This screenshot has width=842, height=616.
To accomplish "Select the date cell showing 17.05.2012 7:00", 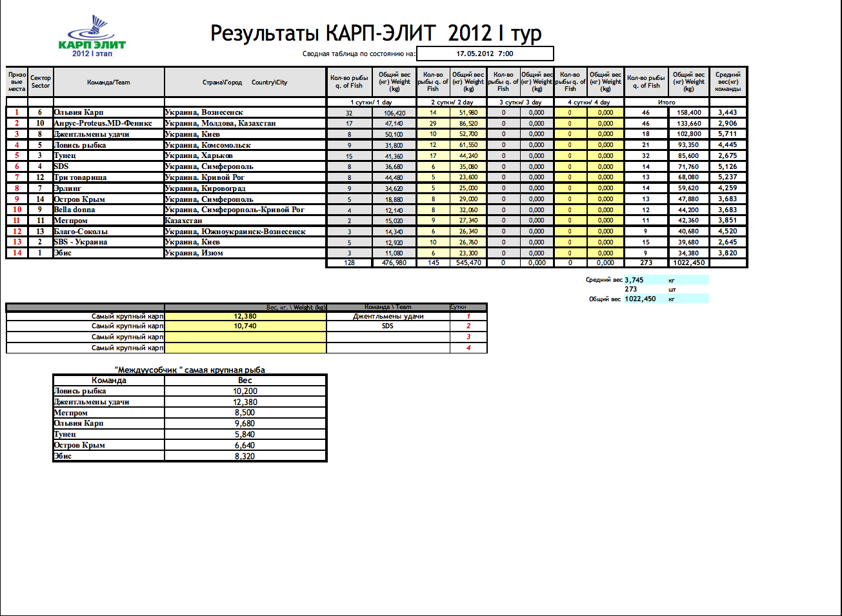I will pos(485,54).
